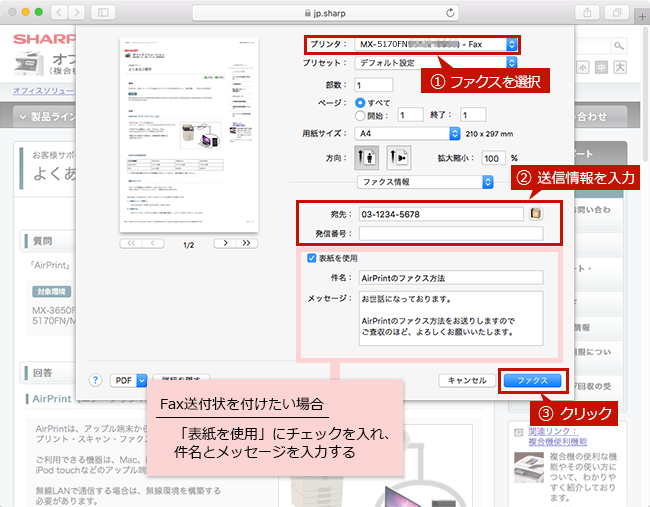This screenshot has height=507, width=650.
Task: Click 件名 subject field
Action: [x=451, y=278]
